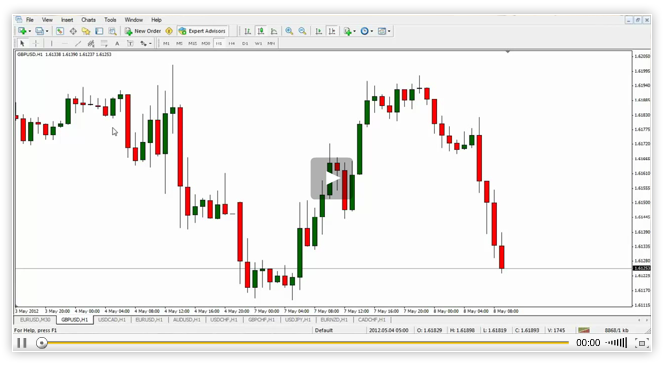Zoom in on the chart
Screen dimensions: 664x366
[289, 31]
